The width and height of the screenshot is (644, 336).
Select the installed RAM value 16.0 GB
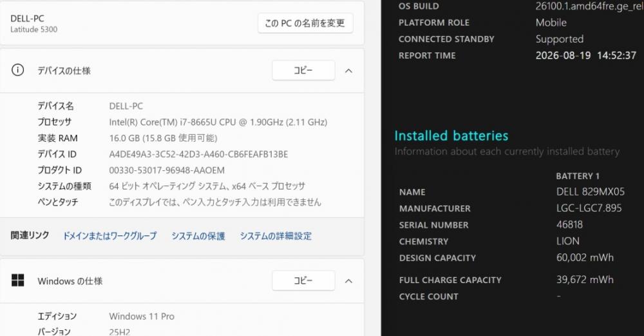163,138
